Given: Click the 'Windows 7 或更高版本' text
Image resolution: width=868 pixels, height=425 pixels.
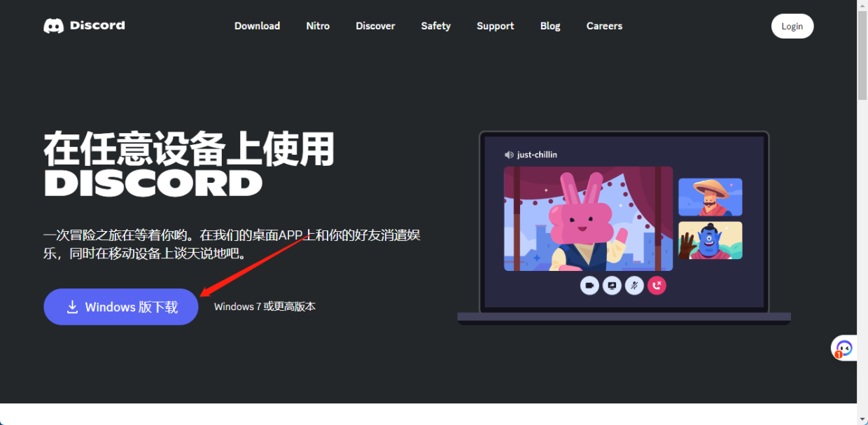Looking at the screenshot, I should tap(265, 307).
